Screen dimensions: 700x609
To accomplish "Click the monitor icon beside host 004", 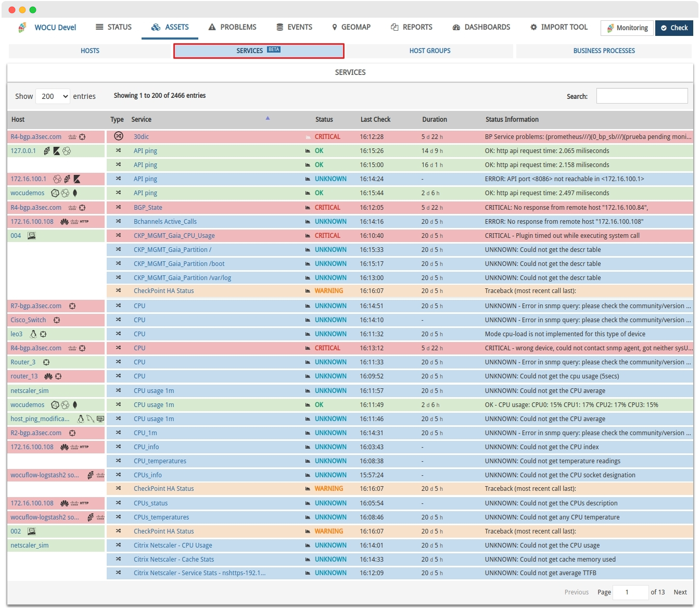I will coord(32,236).
